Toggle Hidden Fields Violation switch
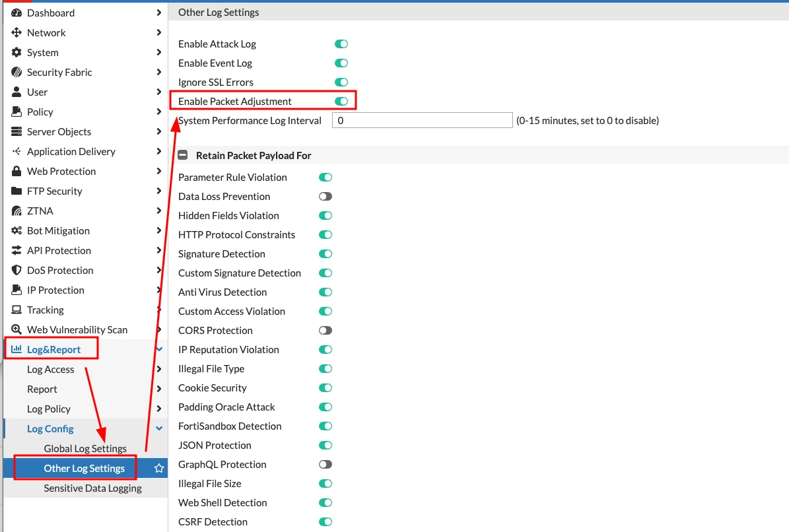Image resolution: width=789 pixels, height=532 pixels. [326, 216]
